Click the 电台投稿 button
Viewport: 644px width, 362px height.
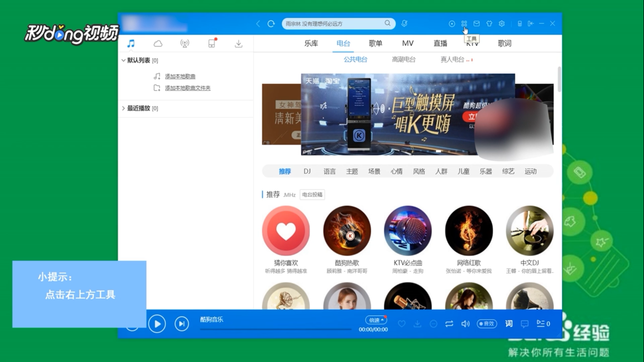312,195
